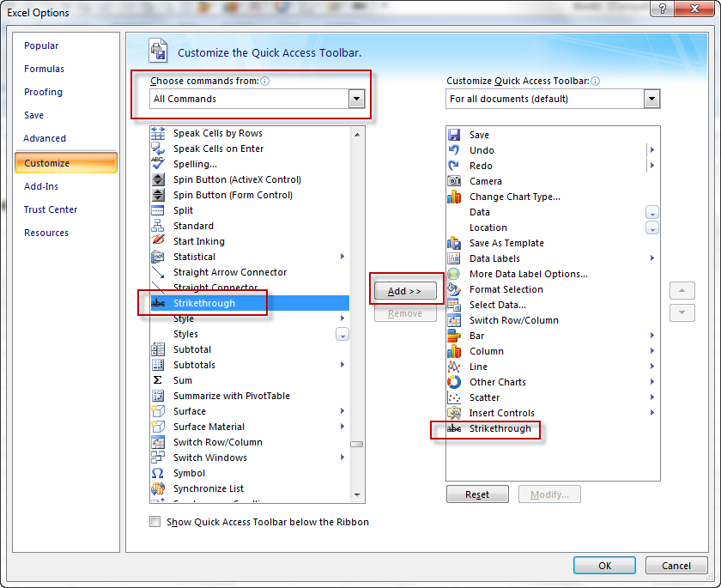
Task: Select the Sum sigma icon
Action: 158,380
